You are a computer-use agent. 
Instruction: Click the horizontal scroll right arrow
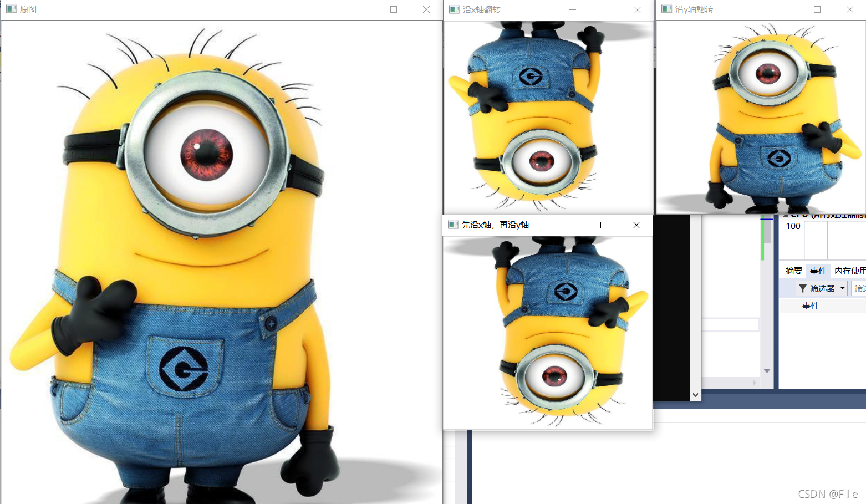click(755, 383)
